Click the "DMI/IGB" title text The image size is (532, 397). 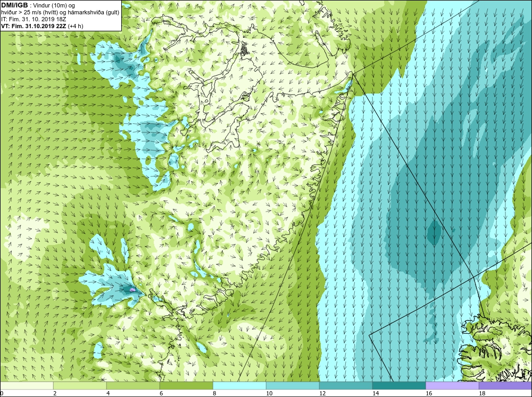point(14,5)
